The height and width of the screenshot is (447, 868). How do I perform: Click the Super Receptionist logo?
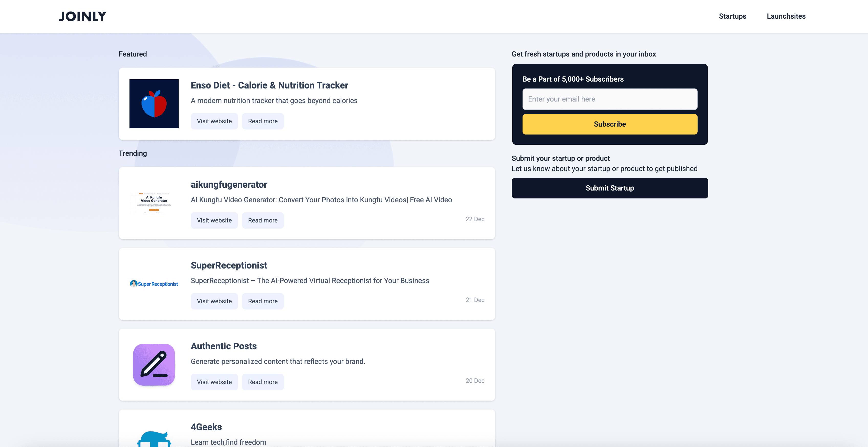(154, 284)
